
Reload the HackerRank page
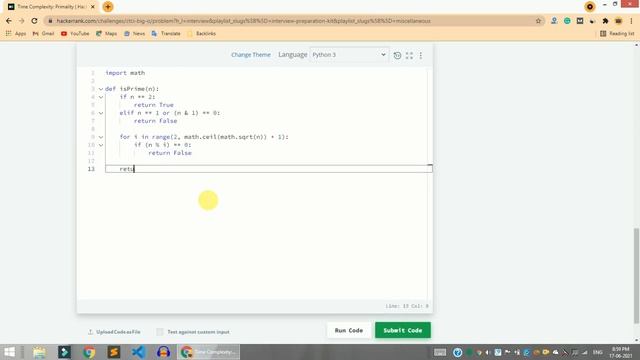[x=34, y=21]
